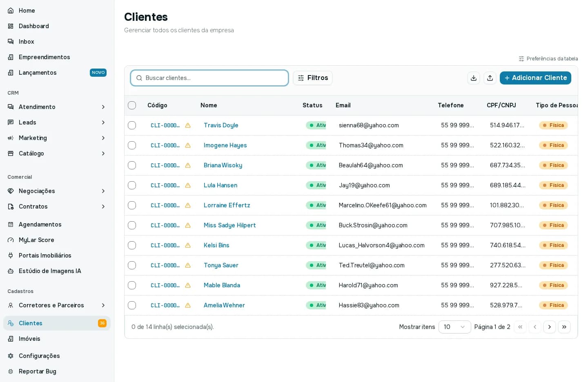Click the warning triangle in Kelsi Bins row
The width and height of the screenshot is (588, 382).
pyautogui.click(x=188, y=245)
